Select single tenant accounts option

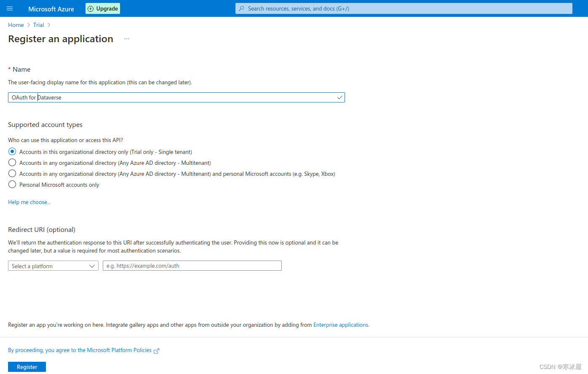[x=12, y=151]
